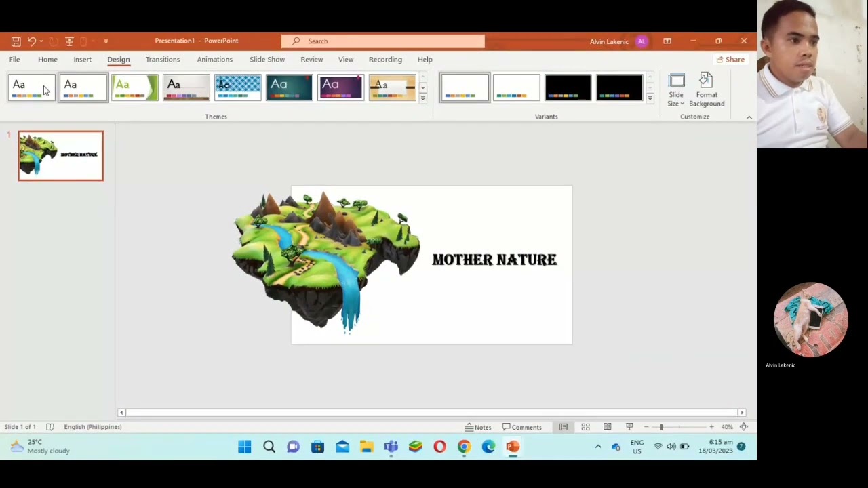Click the Share button
868x488 pixels.
click(730, 60)
